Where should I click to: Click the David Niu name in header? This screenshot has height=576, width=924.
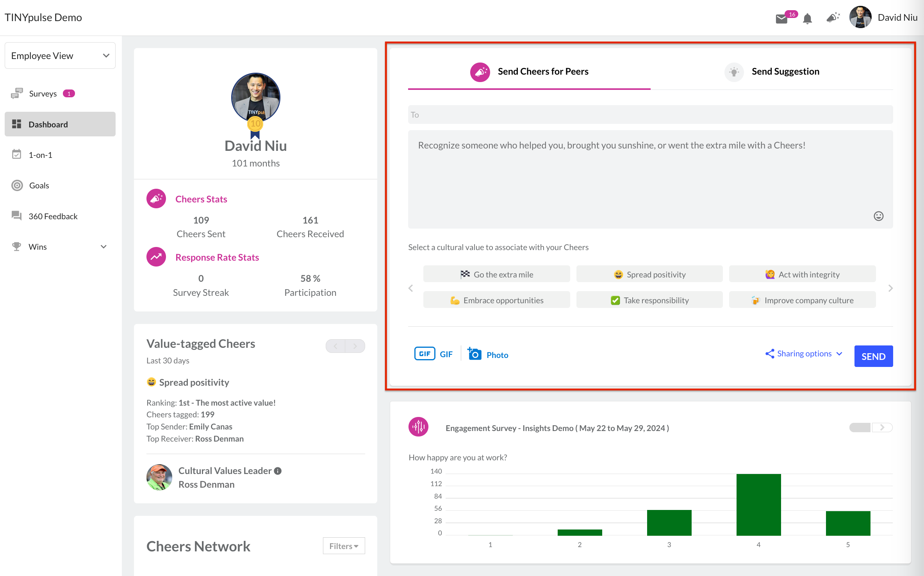point(897,18)
